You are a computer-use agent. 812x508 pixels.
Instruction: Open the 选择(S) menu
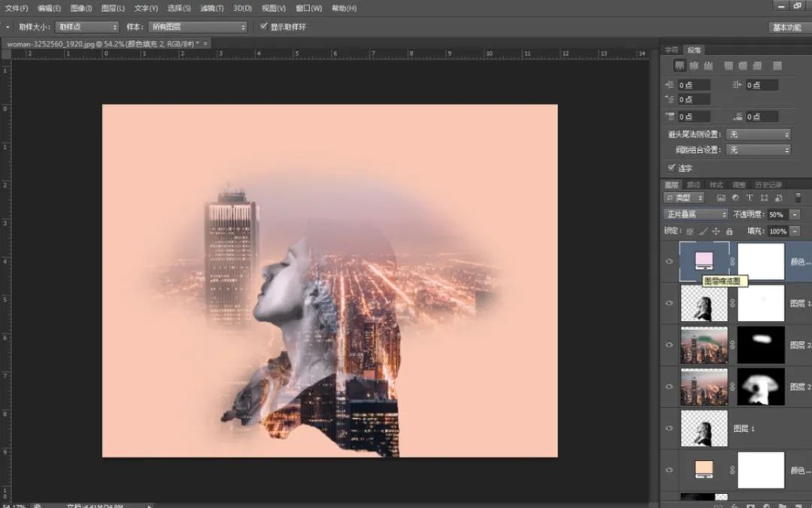(179, 8)
